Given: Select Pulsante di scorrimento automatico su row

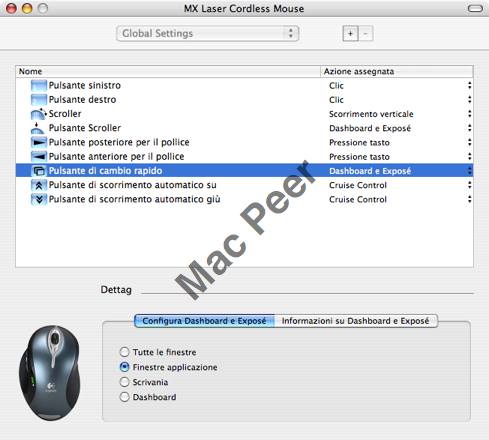Looking at the screenshot, I should (244, 185).
